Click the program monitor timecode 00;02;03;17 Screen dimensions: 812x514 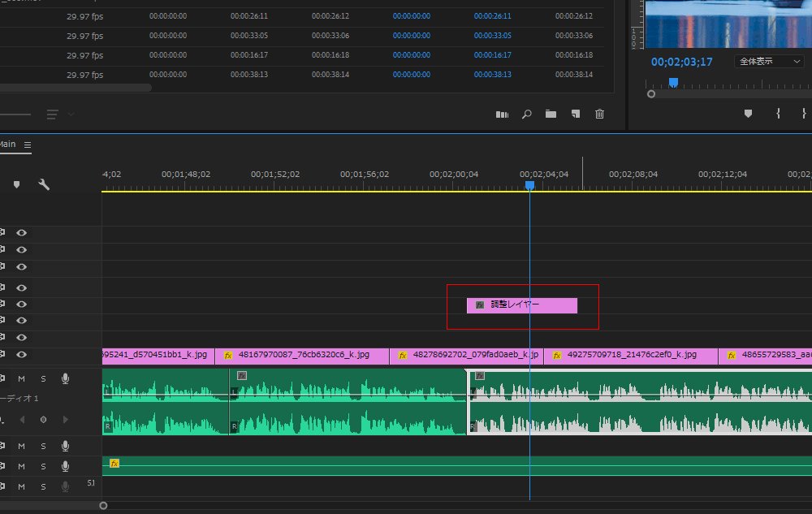point(681,62)
